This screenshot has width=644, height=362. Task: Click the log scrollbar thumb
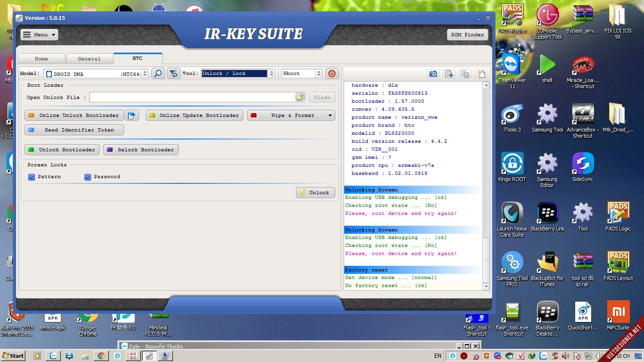(x=486, y=260)
